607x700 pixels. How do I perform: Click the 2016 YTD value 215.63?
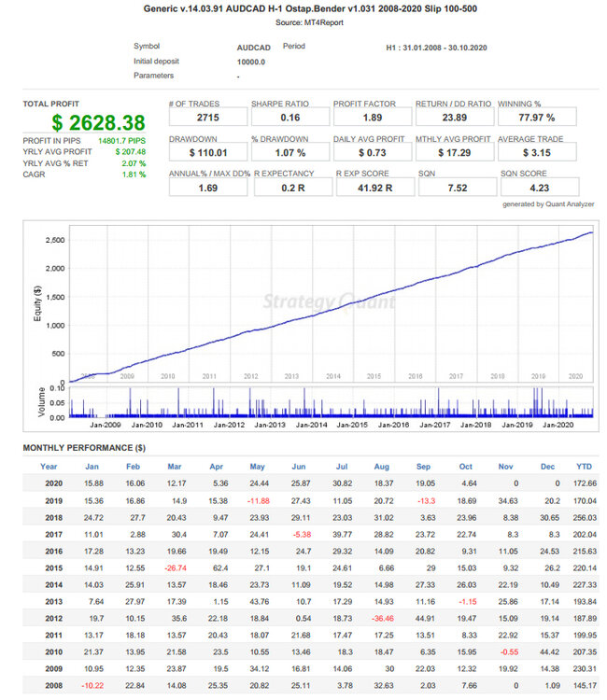tap(585, 552)
